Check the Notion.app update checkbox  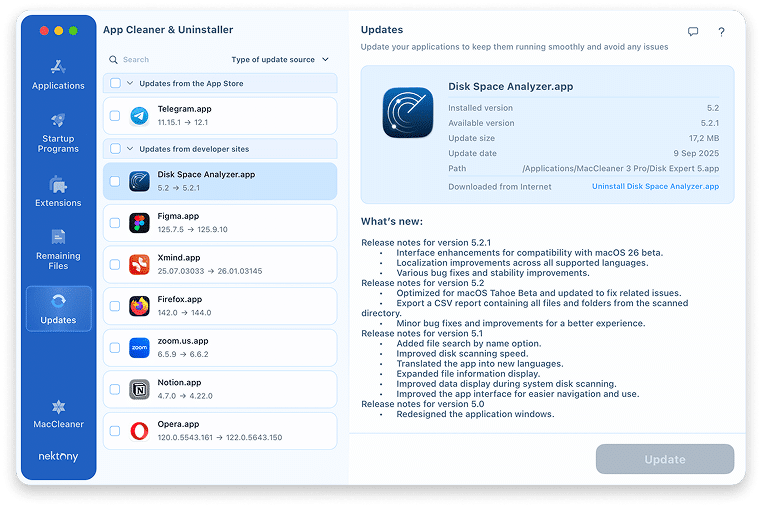115,389
